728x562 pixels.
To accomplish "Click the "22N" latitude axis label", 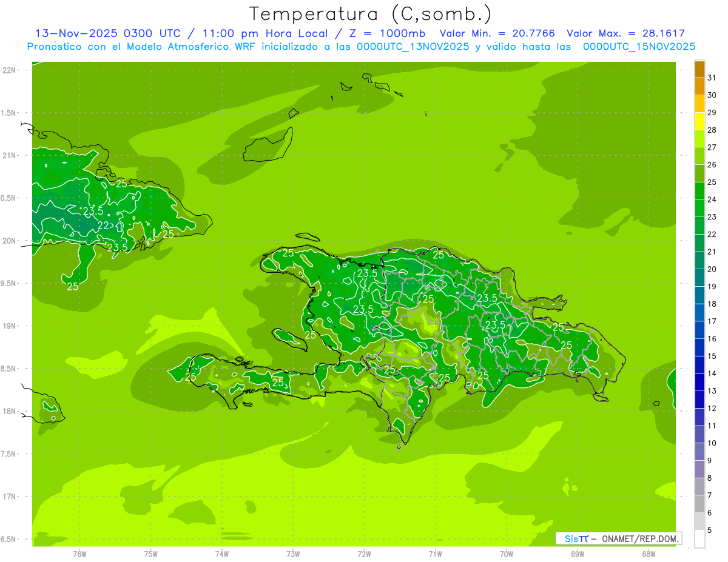I will (9, 70).
